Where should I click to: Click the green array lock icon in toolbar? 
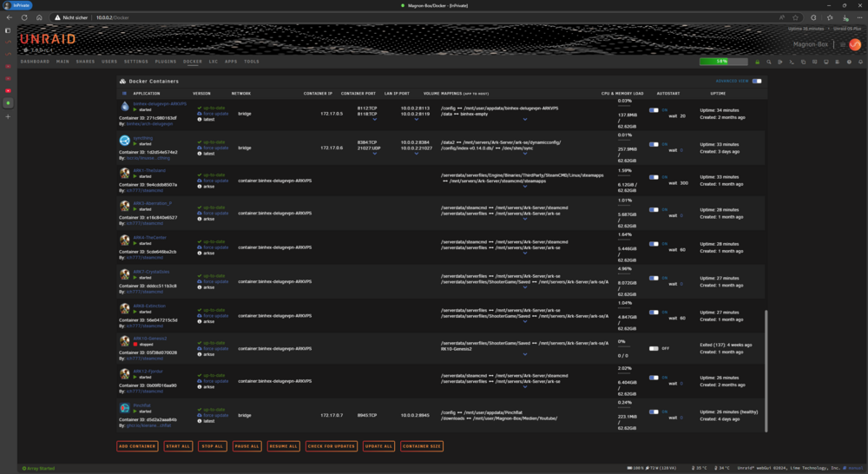point(757,62)
